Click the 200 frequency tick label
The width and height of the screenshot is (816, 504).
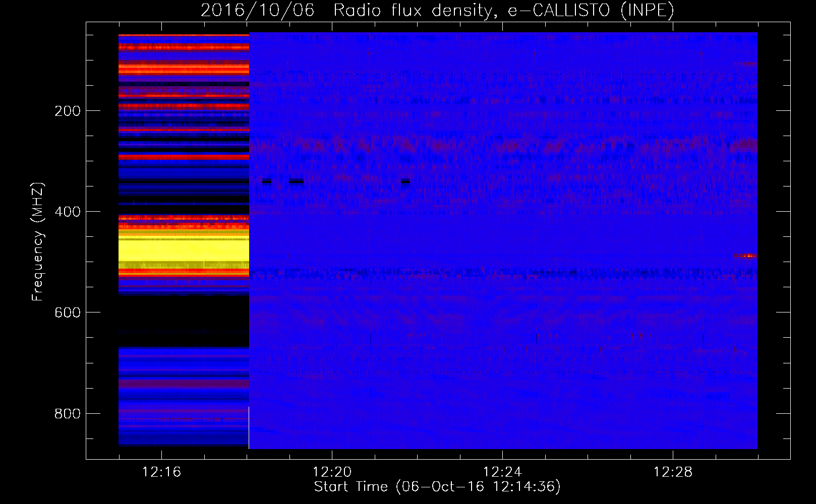(x=68, y=111)
